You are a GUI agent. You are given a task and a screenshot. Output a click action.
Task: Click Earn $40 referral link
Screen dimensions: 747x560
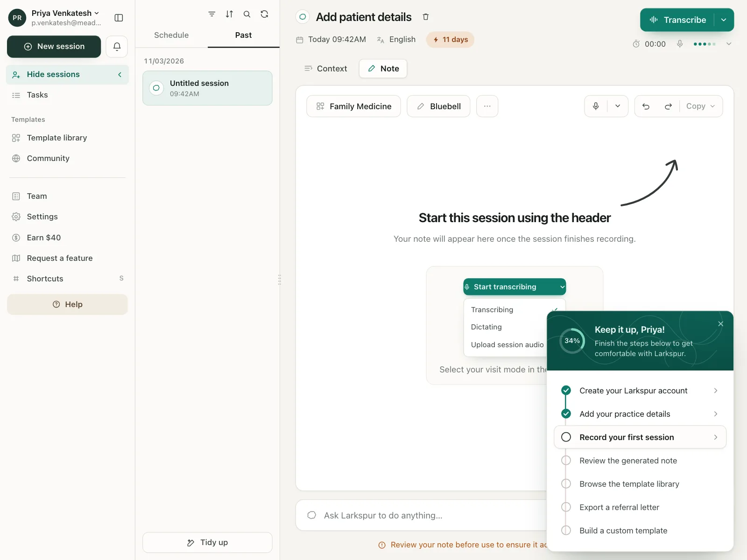(67, 238)
